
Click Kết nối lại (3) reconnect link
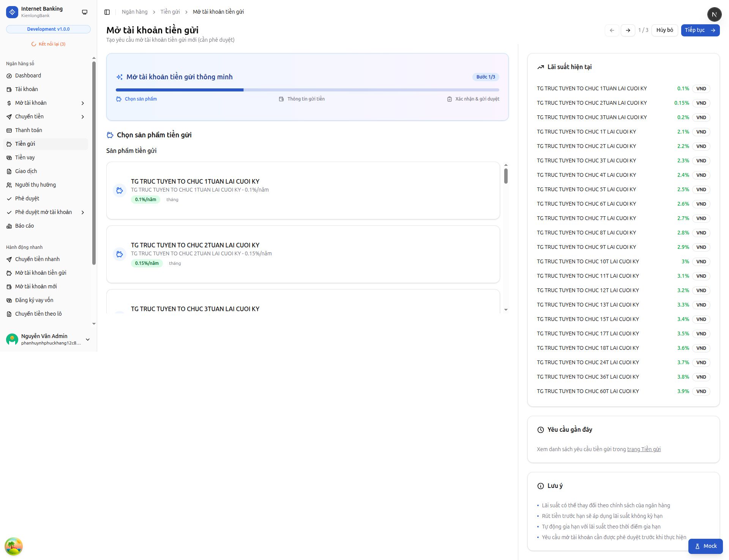(48, 44)
